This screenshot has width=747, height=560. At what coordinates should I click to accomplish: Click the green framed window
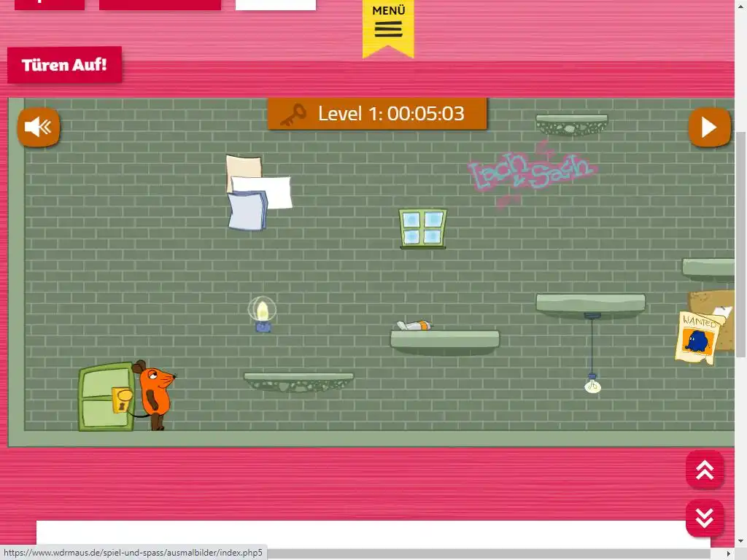(x=422, y=228)
